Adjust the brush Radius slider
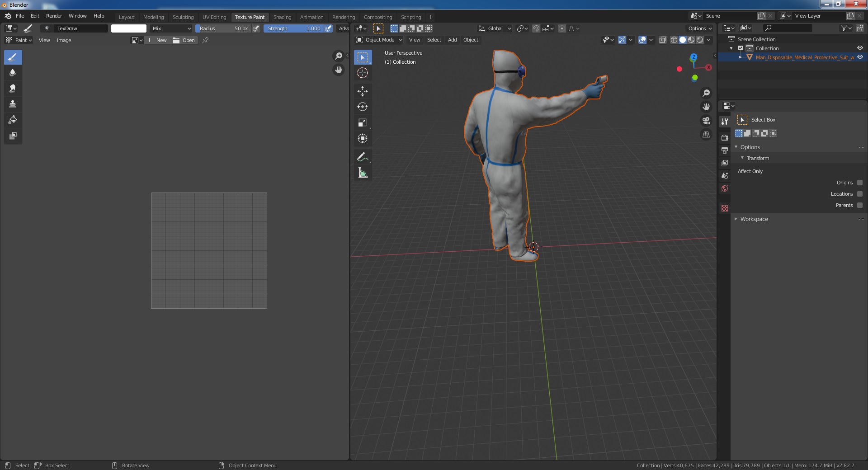The width and height of the screenshot is (868, 470). coord(223,28)
